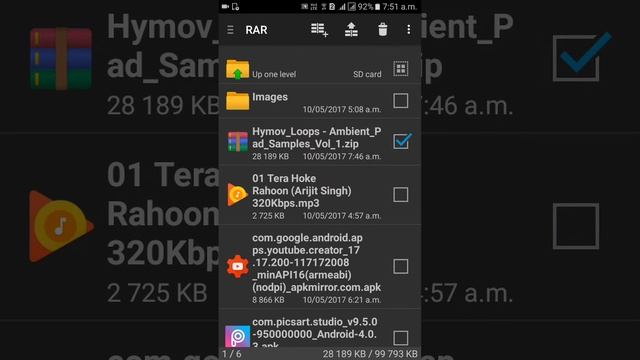This screenshot has width=640, height=360.
Task: Open the Images folder icon
Action: (x=238, y=101)
